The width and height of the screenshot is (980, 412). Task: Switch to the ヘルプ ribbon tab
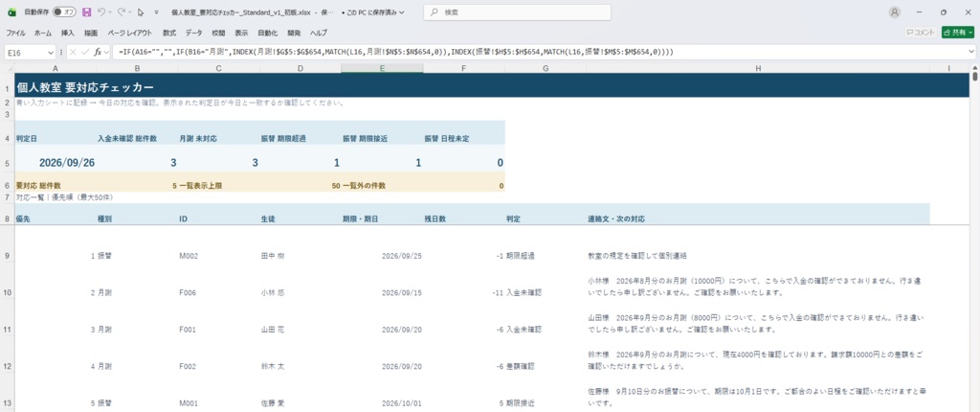319,33
